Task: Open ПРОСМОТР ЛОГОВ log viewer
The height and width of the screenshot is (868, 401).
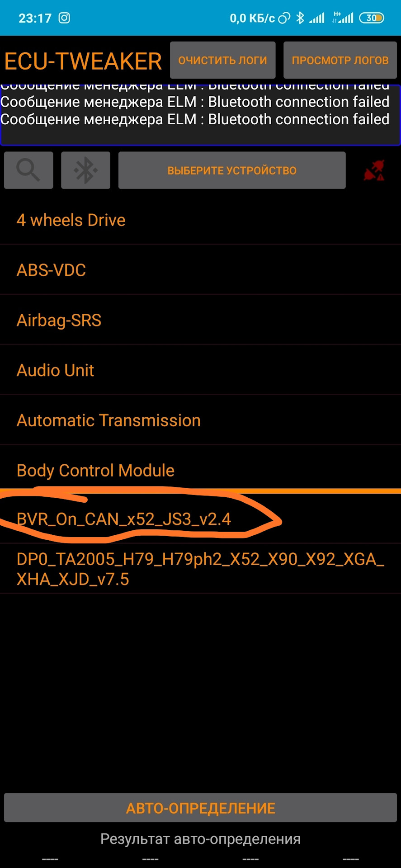Action: coord(340,61)
